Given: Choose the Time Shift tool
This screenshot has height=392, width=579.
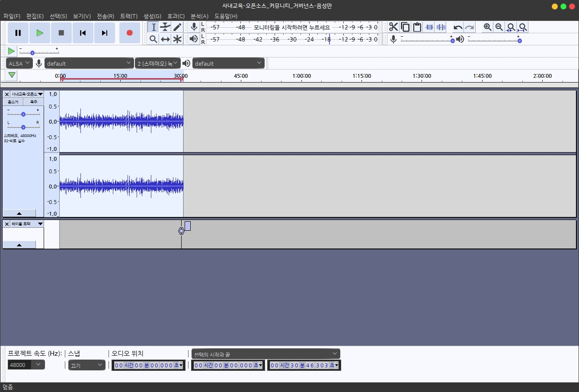Looking at the screenshot, I should click(x=165, y=39).
